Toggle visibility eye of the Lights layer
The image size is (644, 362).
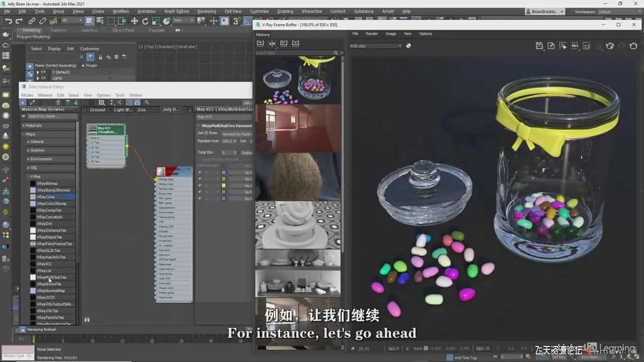coord(43,78)
